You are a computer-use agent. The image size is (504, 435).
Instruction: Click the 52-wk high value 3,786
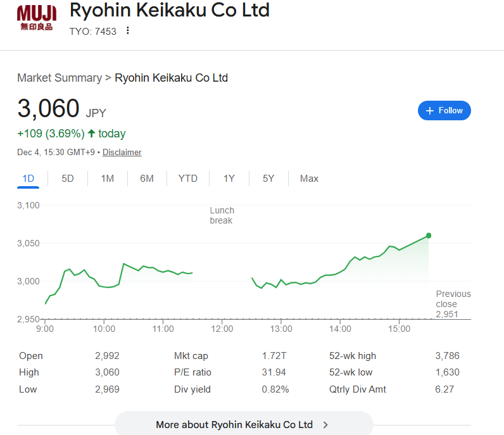447,356
